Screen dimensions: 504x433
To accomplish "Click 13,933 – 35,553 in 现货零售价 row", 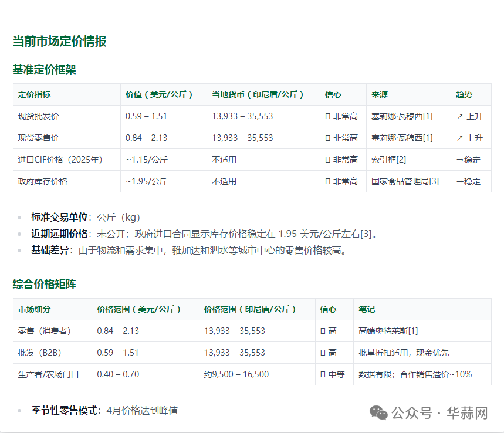I will 242,138.
